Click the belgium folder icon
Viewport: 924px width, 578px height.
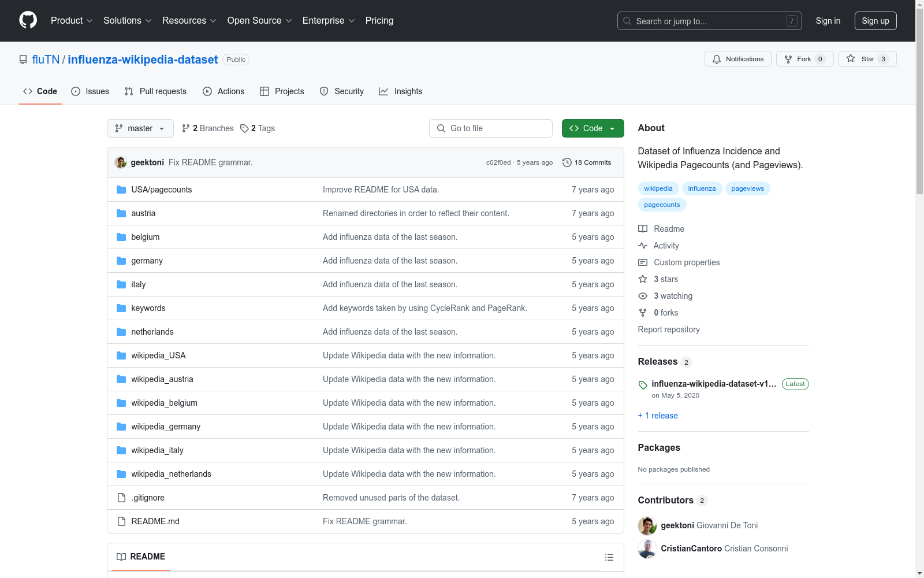[121, 237]
